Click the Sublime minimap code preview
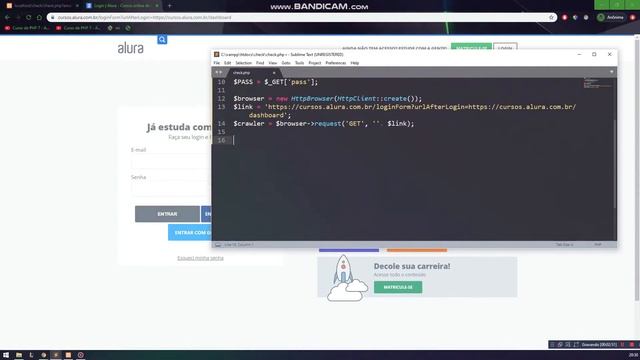Screen dimensions: 640x360 (597, 83)
